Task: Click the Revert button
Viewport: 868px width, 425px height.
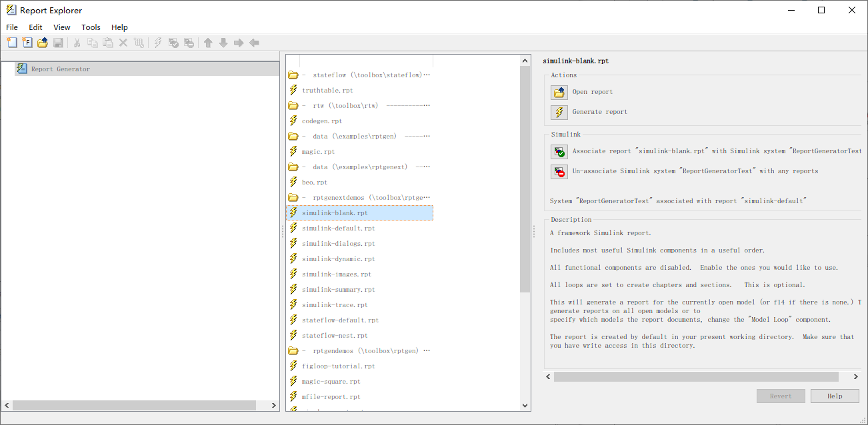Action: pyautogui.click(x=781, y=396)
